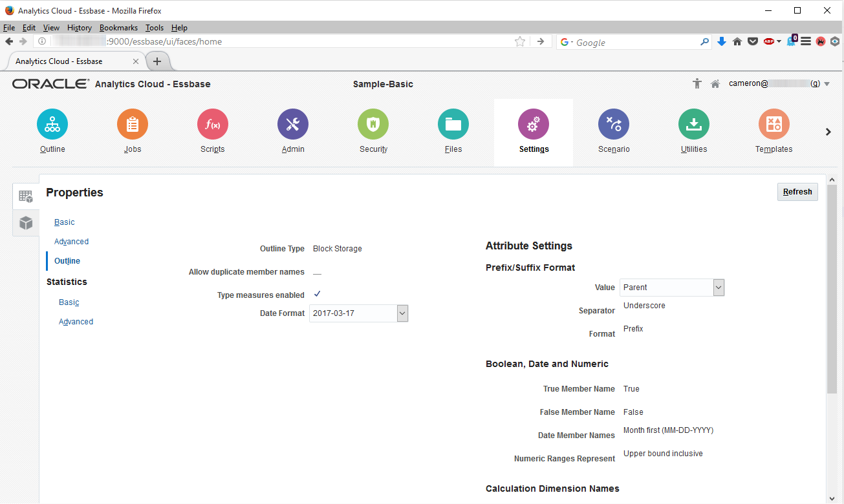
Task: Click the Firefox downloads arrow icon
Action: pyautogui.click(x=722, y=41)
